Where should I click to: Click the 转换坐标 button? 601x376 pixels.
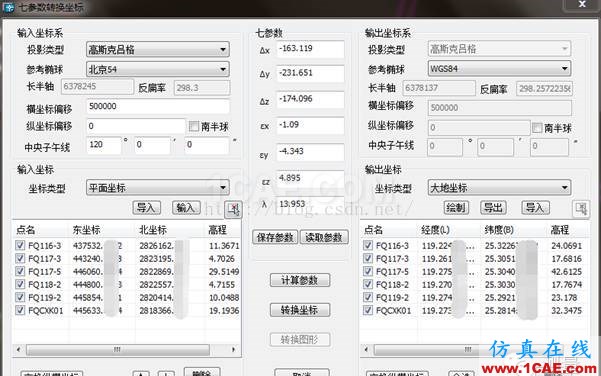coord(300,310)
